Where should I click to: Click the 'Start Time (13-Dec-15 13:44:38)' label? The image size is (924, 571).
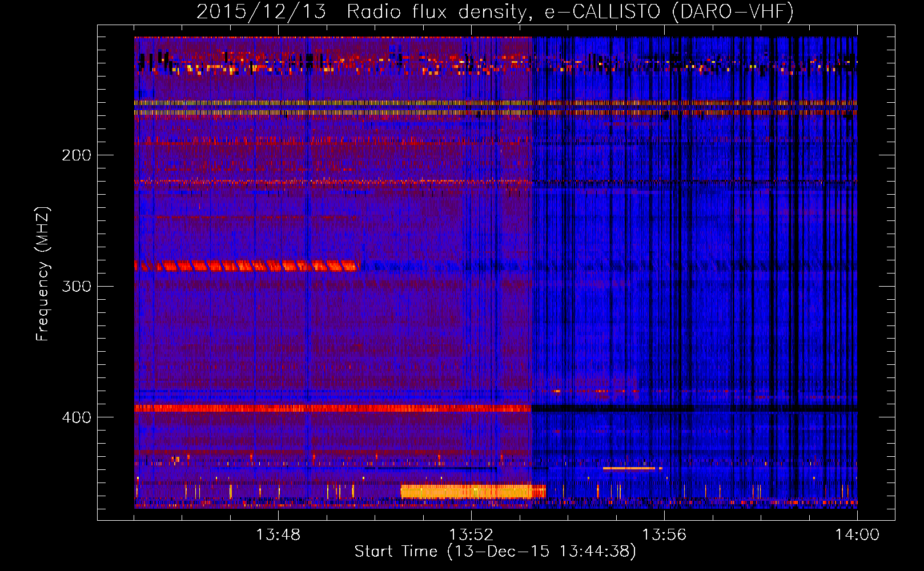coord(495,552)
